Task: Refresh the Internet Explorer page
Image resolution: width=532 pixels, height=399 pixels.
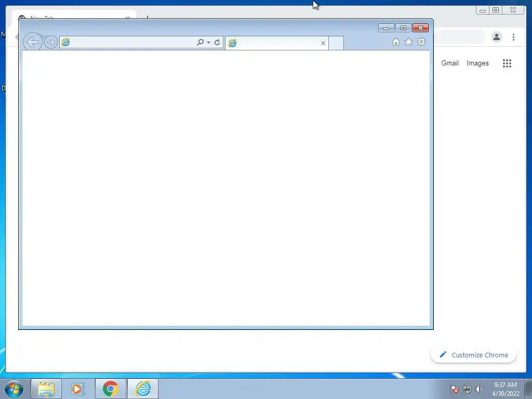Action: (217, 43)
